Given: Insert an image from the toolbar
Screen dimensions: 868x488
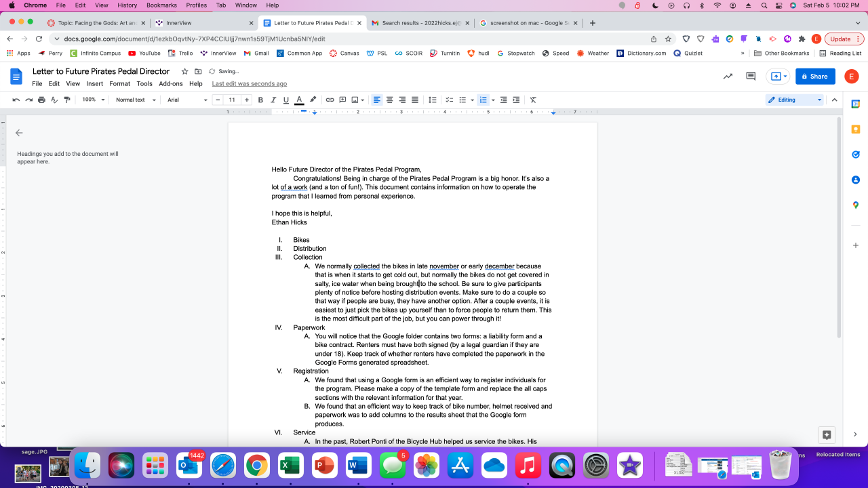Looking at the screenshot, I should tap(355, 100).
